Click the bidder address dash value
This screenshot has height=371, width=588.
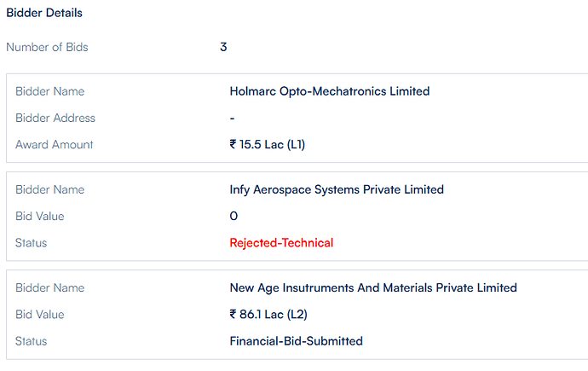click(232, 119)
